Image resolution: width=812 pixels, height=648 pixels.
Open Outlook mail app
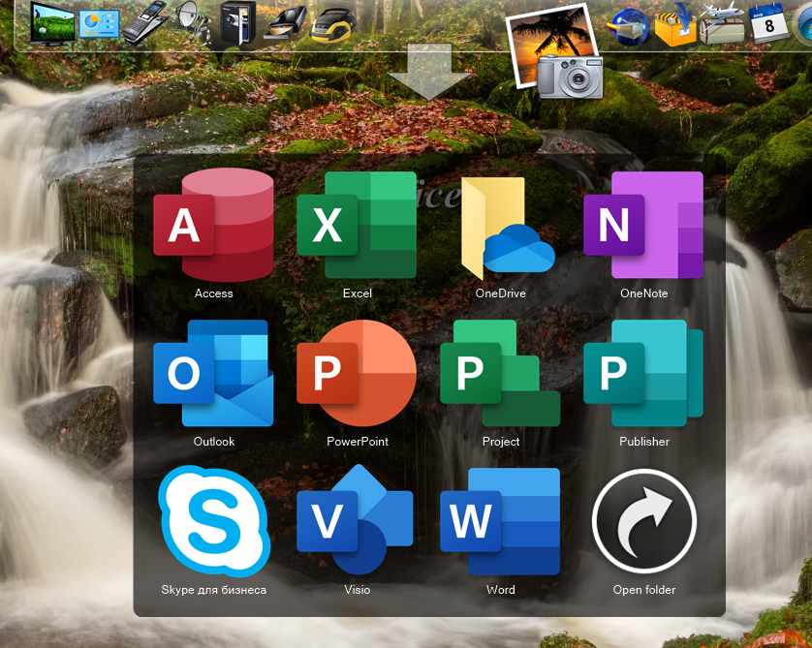click(213, 373)
